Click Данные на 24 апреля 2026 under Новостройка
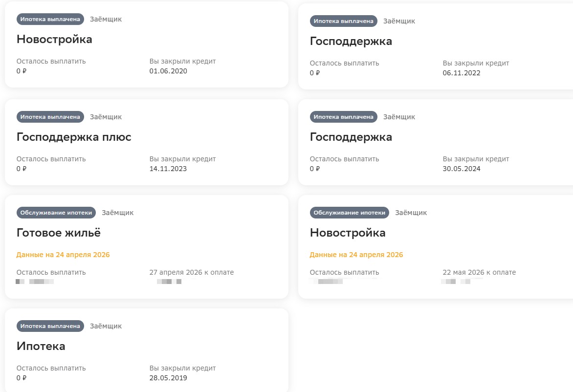This screenshot has width=573, height=392. (x=356, y=255)
